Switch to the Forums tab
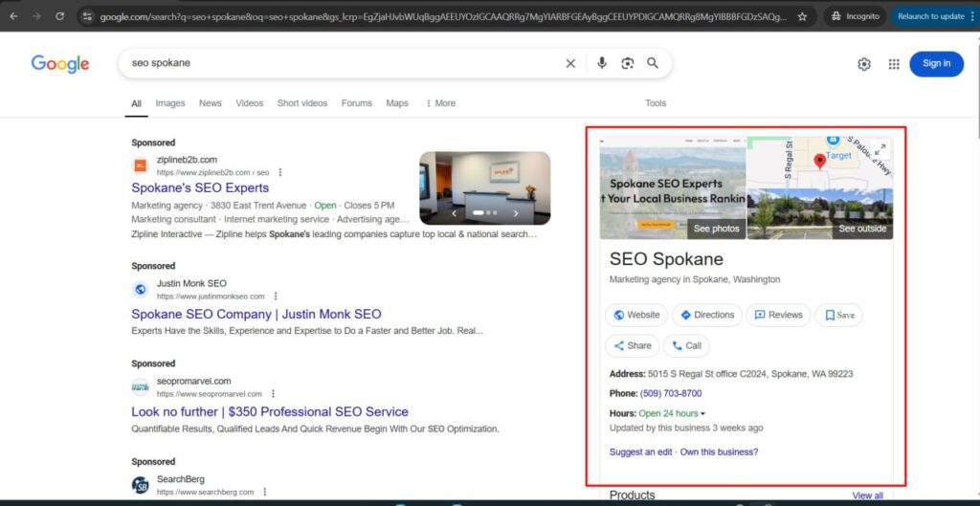Screen dimensions: 980x506 (356, 103)
